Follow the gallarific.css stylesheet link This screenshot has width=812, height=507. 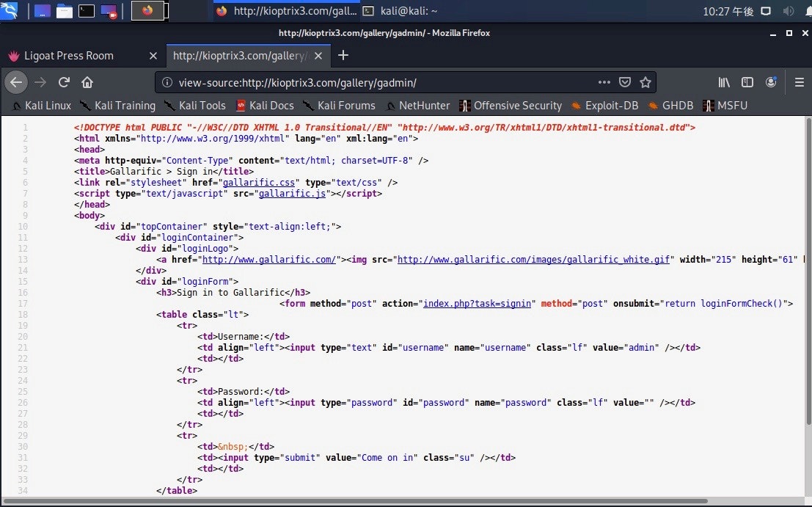(258, 182)
